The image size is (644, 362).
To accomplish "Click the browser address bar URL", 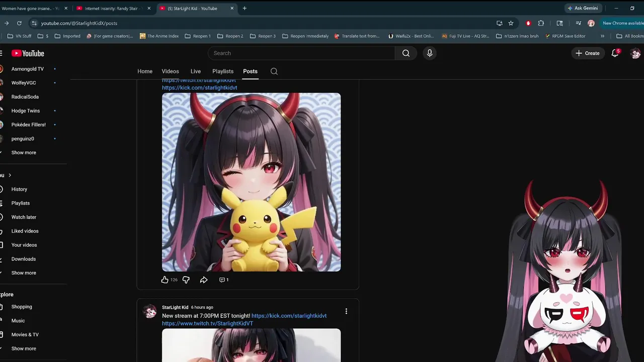I will click(79, 23).
